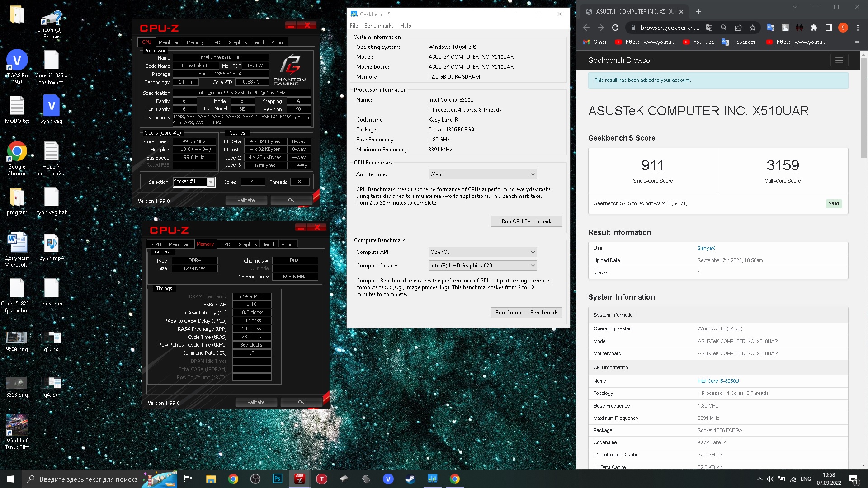Select the bynh.mp4 desktop file
The width and height of the screenshot is (868, 488).
(52, 247)
